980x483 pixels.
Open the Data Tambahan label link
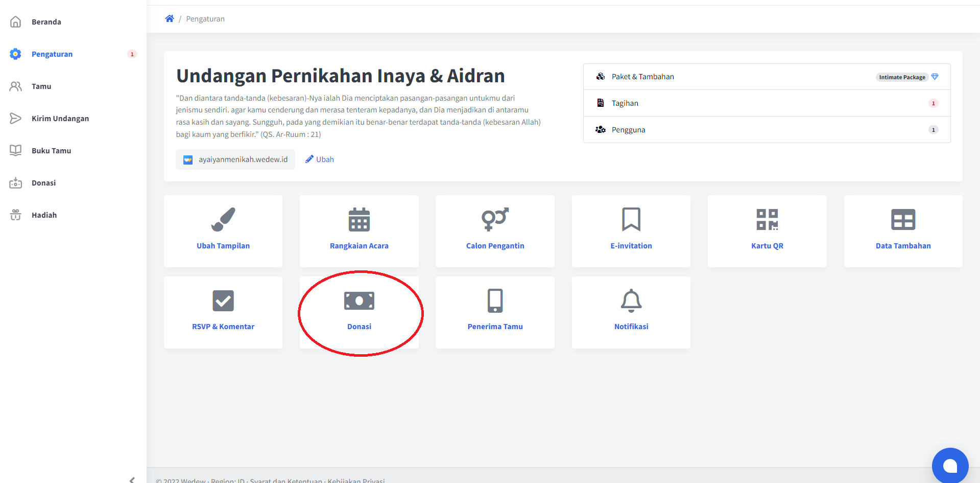903,246
